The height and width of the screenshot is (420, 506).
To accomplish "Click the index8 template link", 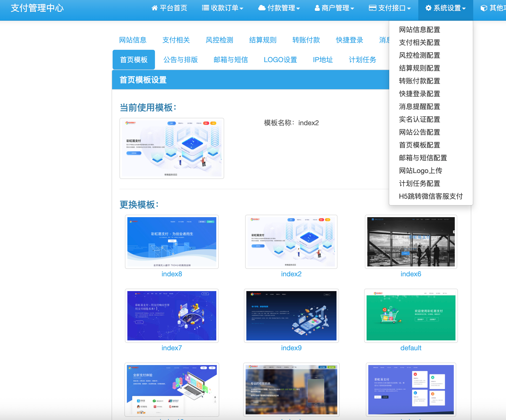I will (171, 274).
